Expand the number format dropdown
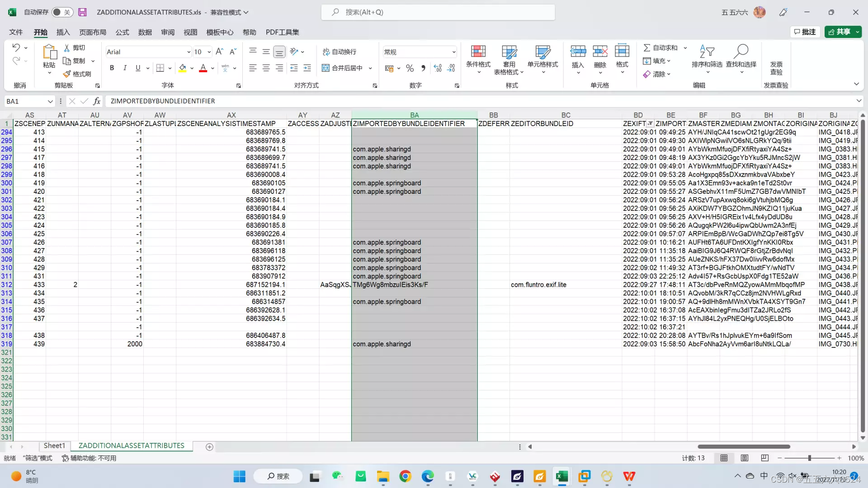This screenshot has height=488, width=868. pos(453,52)
